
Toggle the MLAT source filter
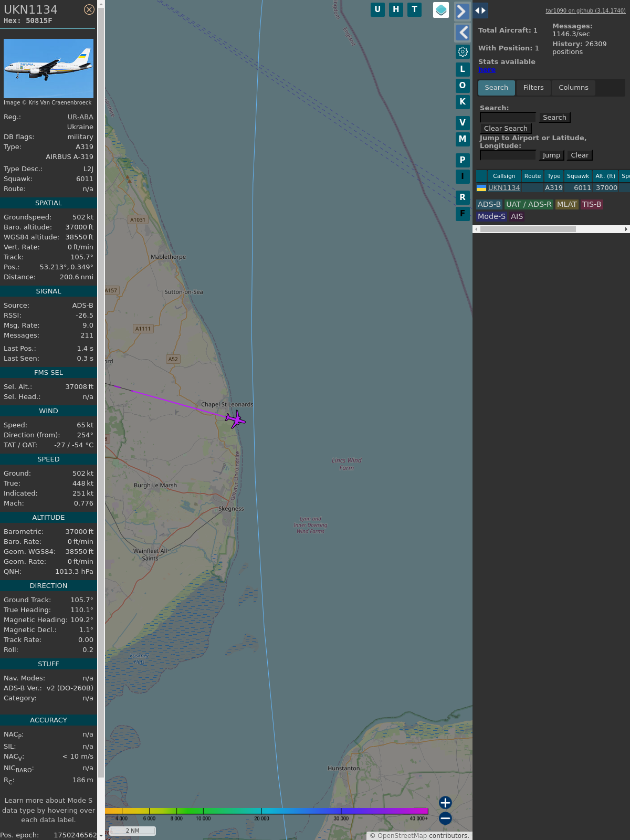pos(566,204)
